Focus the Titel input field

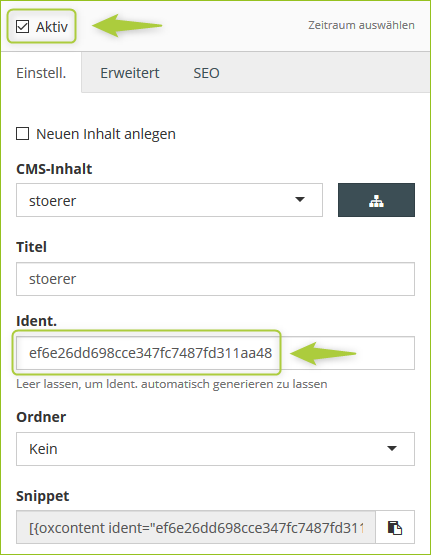point(215,279)
